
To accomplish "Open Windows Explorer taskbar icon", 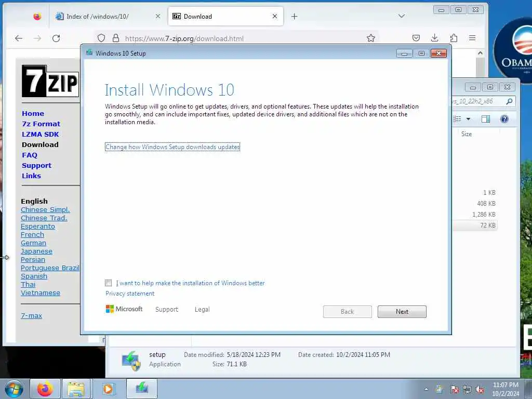I will click(x=76, y=389).
